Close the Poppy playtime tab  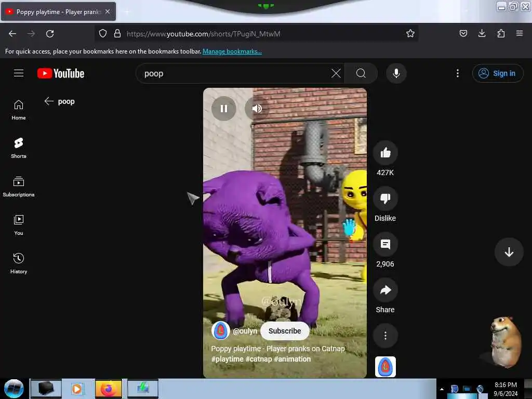[108, 11]
